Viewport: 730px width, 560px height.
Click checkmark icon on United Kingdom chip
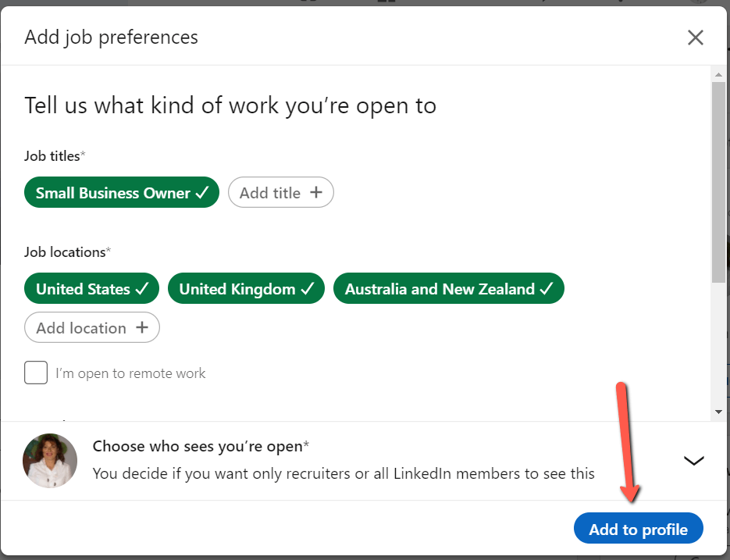(308, 289)
